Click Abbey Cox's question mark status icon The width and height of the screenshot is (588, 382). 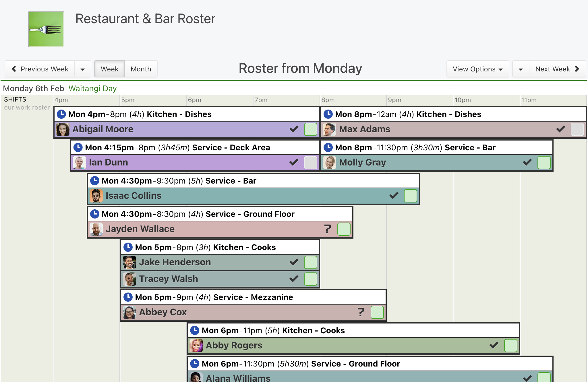361,312
